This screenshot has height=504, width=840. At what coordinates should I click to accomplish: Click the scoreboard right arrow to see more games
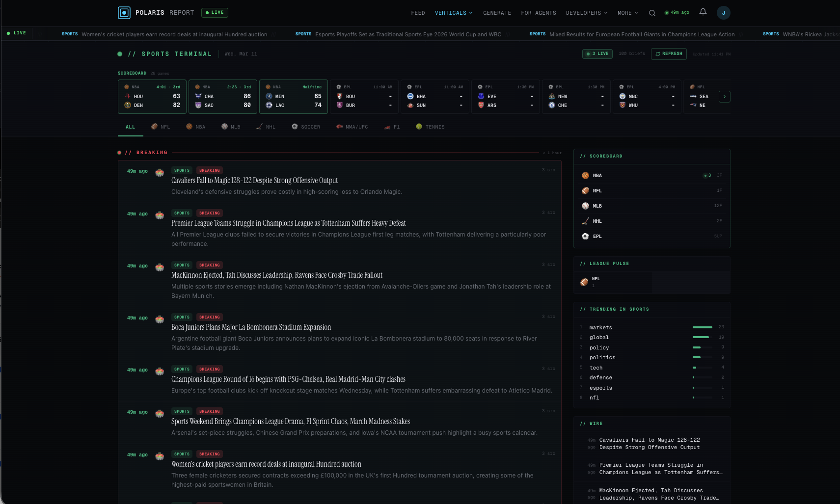725,97
